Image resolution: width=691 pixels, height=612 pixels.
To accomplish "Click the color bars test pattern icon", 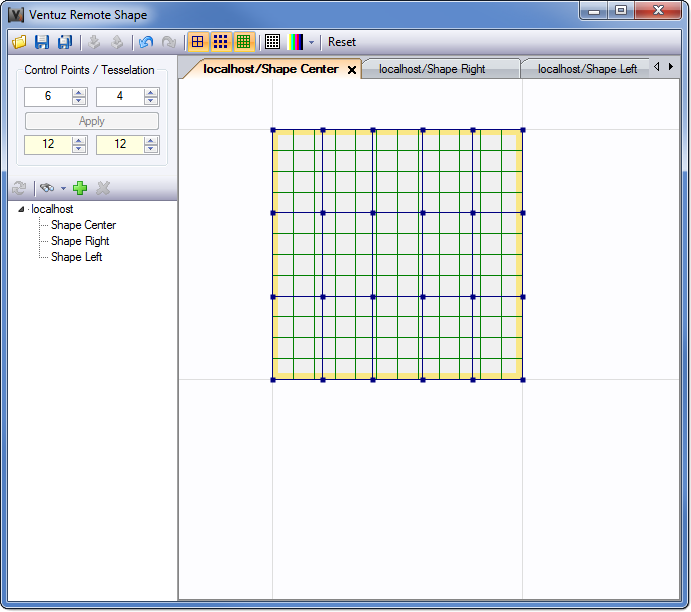I will (295, 42).
